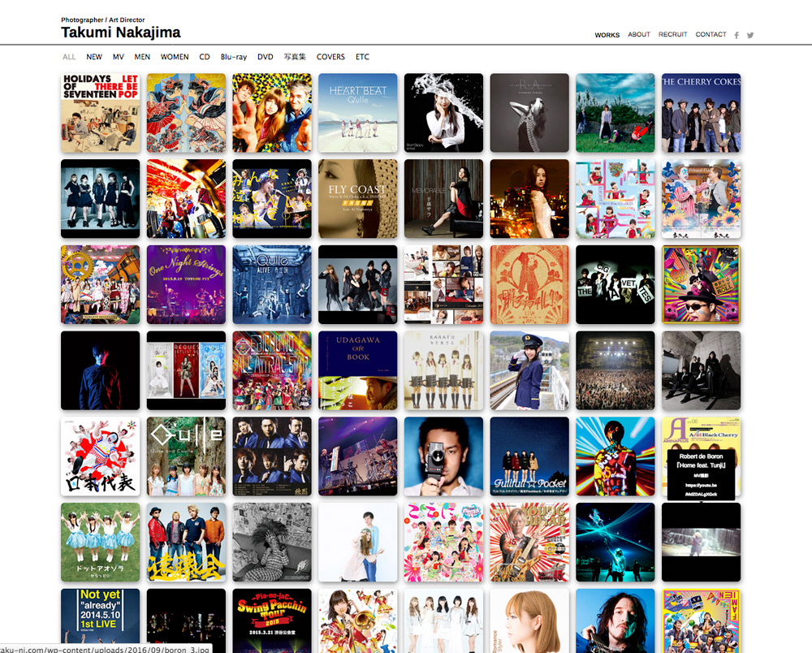Open the WORKS menu item
Image resolution: width=812 pixels, height=653 pixels.
coord(607,35)
